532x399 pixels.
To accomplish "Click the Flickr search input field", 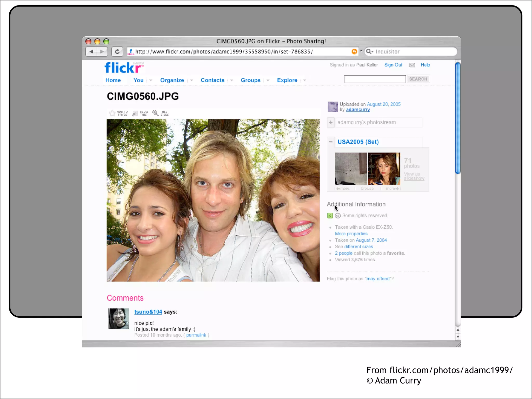I will click(375, 79).
